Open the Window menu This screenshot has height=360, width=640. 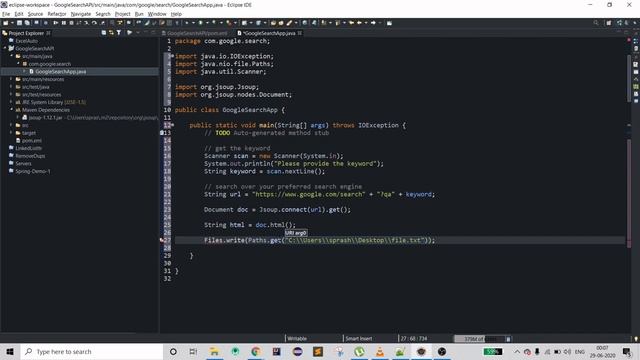pos(157,14)
